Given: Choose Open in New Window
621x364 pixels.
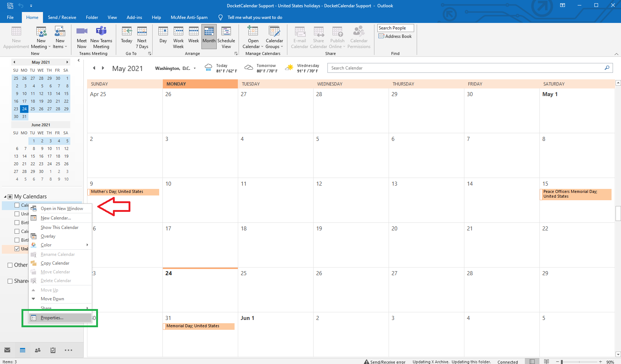Looking at the screenshot, I should pos(60,209).
